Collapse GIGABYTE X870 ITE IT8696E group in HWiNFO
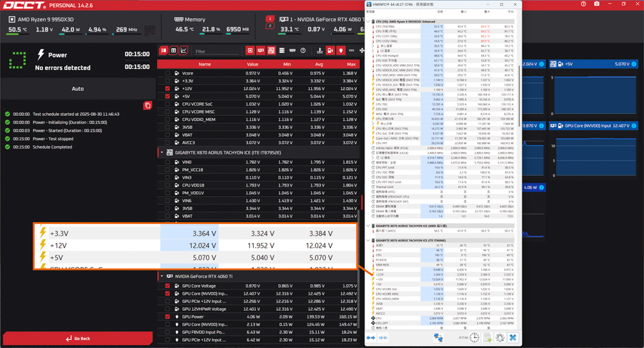 [368, 241]
